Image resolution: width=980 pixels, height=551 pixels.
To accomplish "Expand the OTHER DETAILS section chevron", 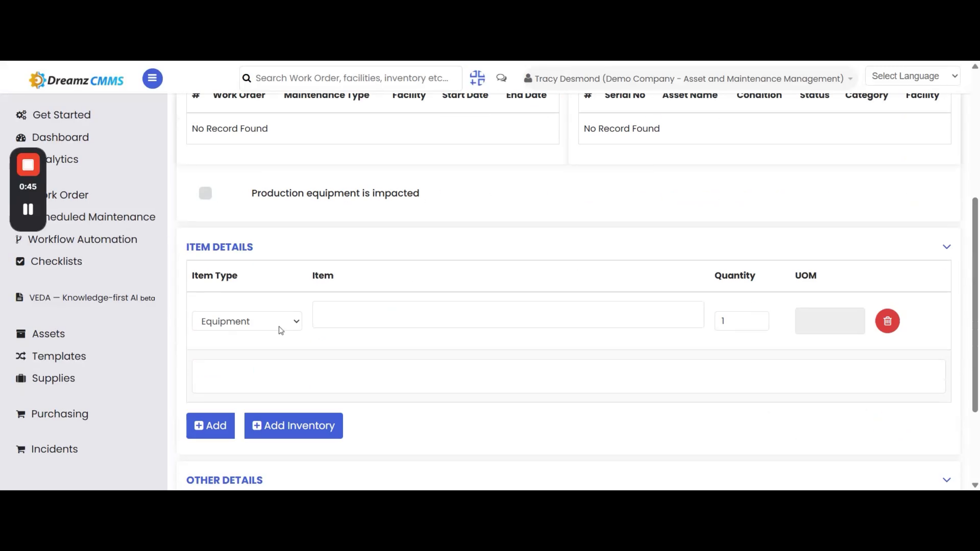I will point(947,480).
